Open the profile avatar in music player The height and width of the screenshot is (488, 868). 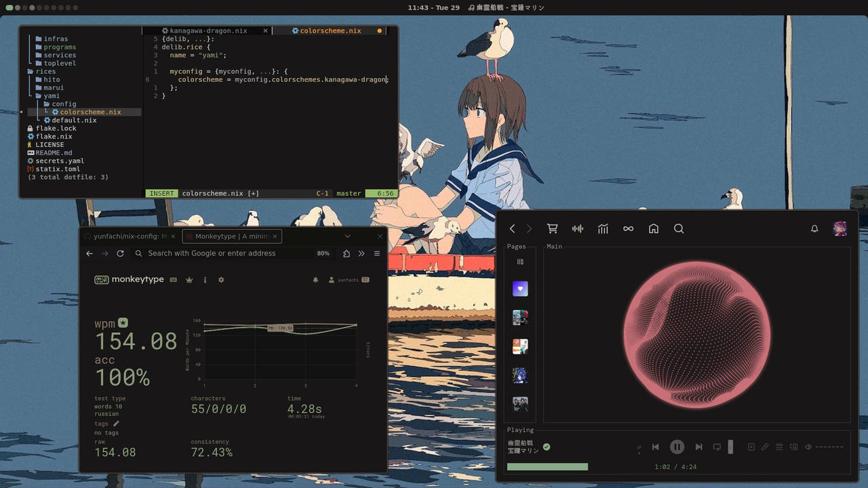coord(840,228)
